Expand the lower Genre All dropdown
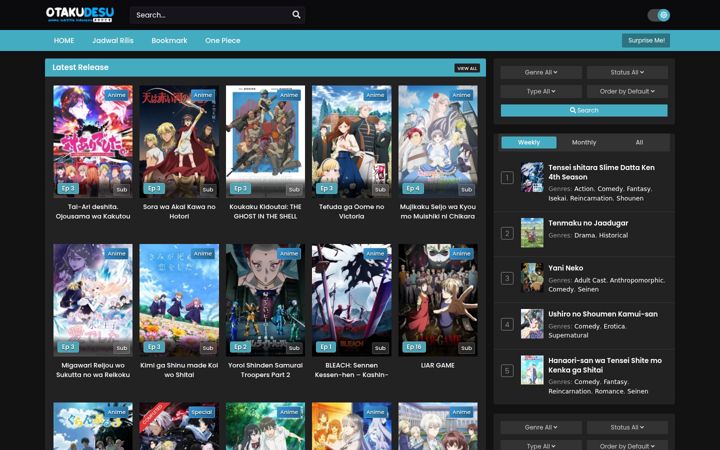 (541, 427)
